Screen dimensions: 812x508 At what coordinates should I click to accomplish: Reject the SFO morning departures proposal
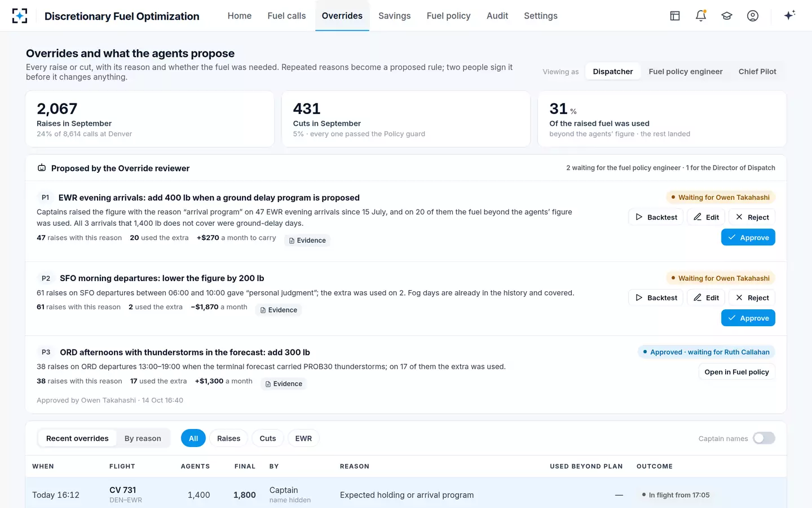(752, 298)
